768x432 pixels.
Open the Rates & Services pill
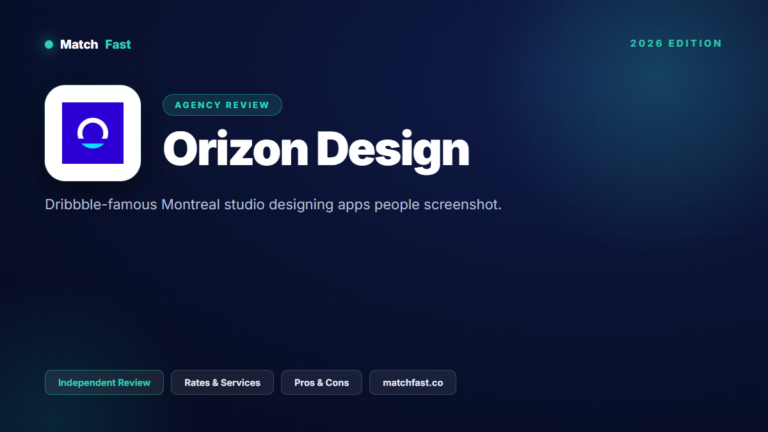click(222, 383)
